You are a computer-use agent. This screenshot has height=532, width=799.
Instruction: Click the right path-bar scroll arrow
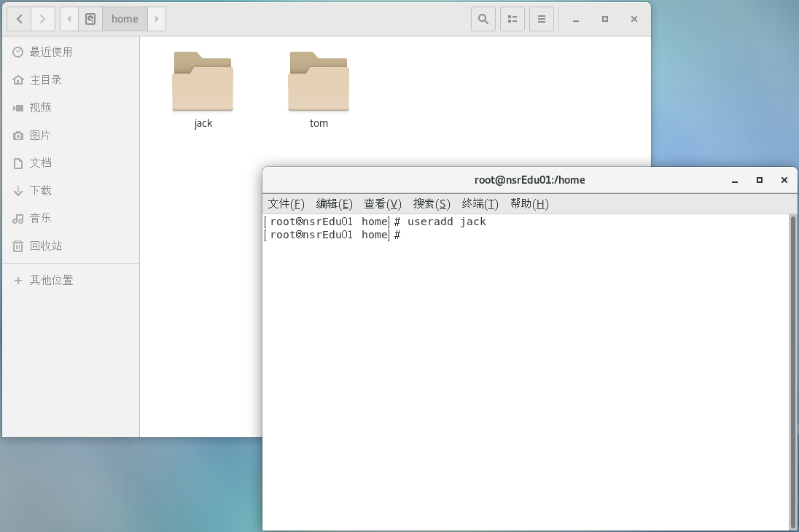(157, 20)
